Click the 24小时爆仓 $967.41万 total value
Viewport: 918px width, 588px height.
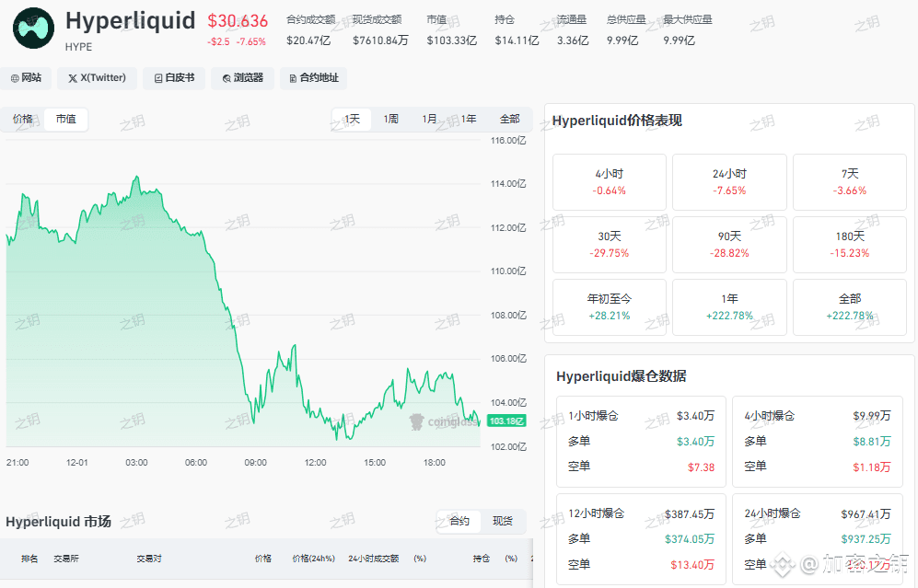[866, 513]
